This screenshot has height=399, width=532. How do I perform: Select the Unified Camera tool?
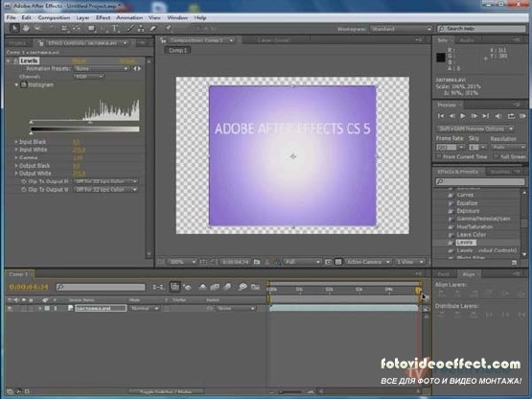[64, 29]
